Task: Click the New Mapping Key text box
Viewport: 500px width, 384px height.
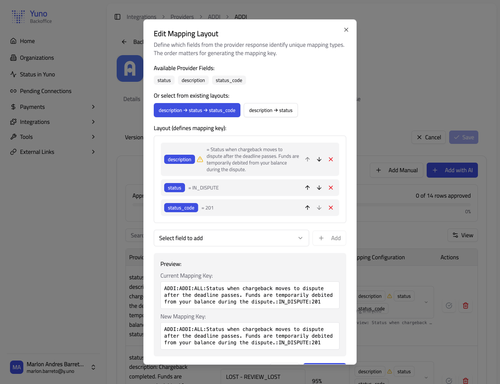Action: (x=250, y=336)
